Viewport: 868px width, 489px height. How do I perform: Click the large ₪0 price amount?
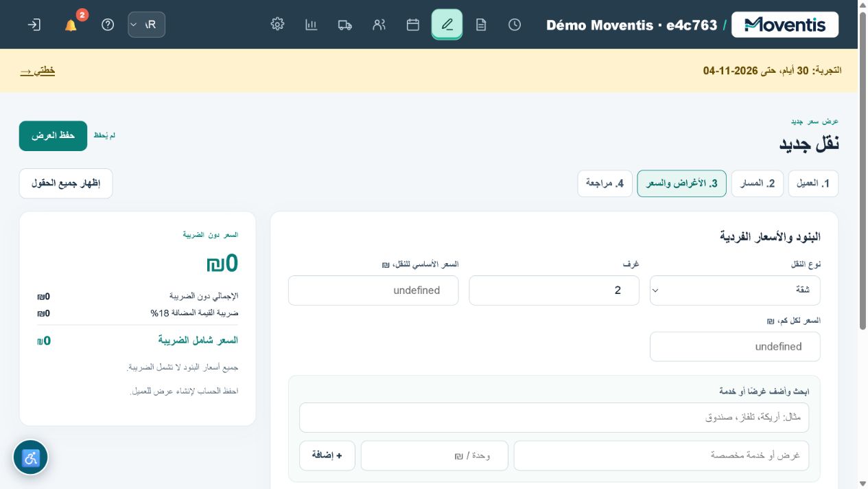pos(222,263)
